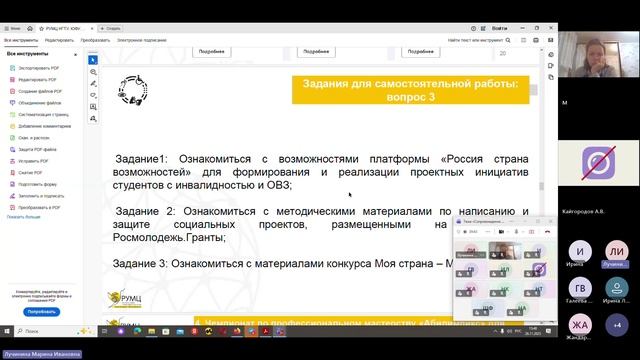Screen dimensions: 640x360
Task: Click the Войти sign-in button
Action: [500, 29]
